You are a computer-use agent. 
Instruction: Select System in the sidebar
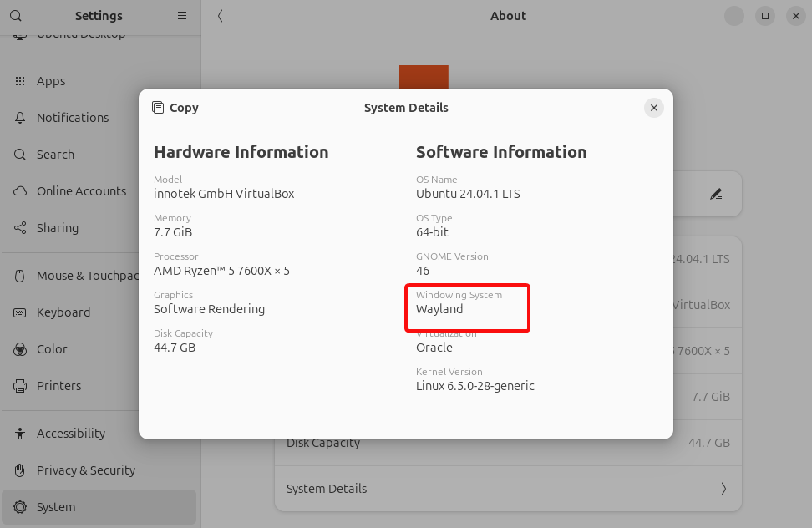click(99, 507)
